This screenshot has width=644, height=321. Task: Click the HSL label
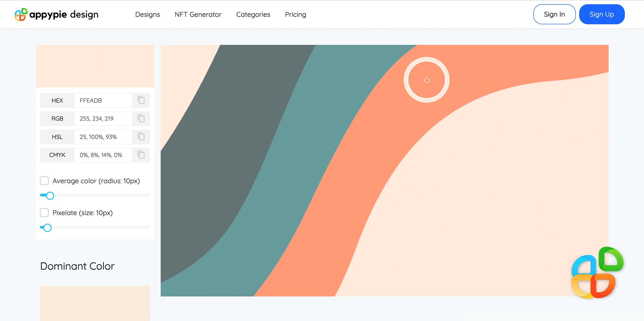pos(57,137)
